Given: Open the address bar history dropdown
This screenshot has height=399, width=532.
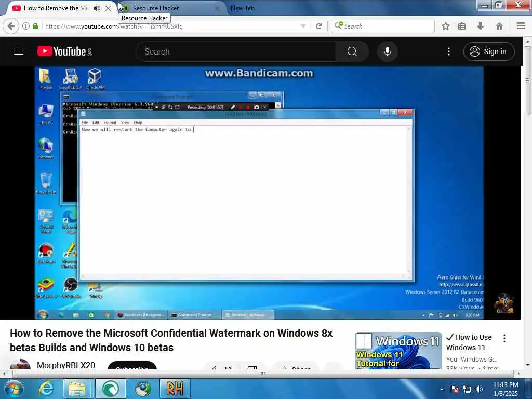Looking at the screenshot, I should coord(303,26).
